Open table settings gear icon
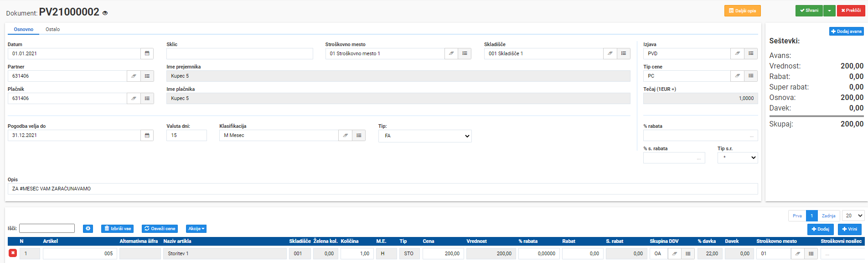The width and height of the screenshot is (868, 263). (x=88, y=228)
